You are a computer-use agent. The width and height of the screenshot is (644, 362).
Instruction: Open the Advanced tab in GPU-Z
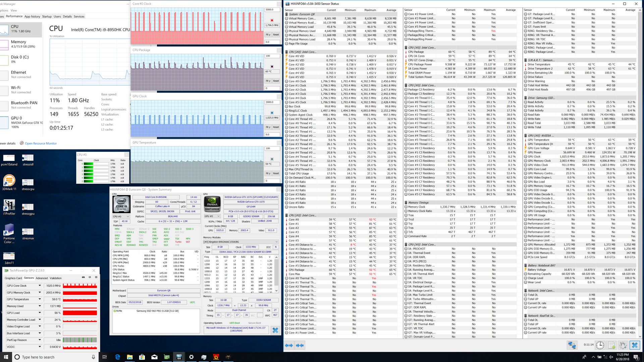coord(42,278)
